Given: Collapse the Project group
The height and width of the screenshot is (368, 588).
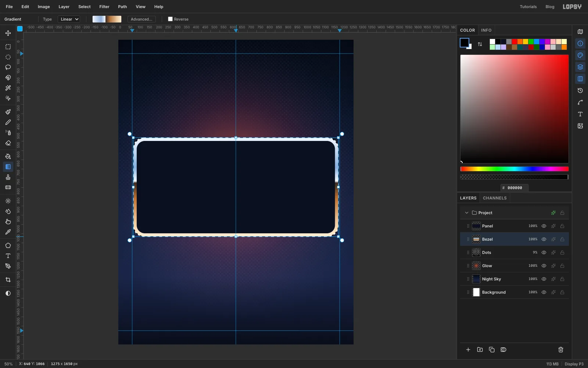Looking at the screenshot, I should 467,213.
